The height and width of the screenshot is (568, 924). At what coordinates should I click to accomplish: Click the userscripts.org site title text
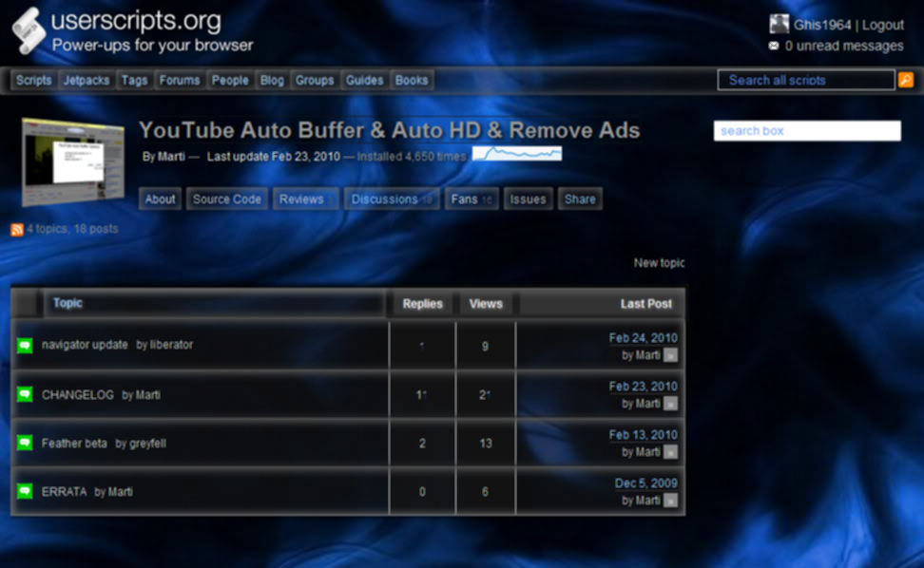tap(136, 21)
